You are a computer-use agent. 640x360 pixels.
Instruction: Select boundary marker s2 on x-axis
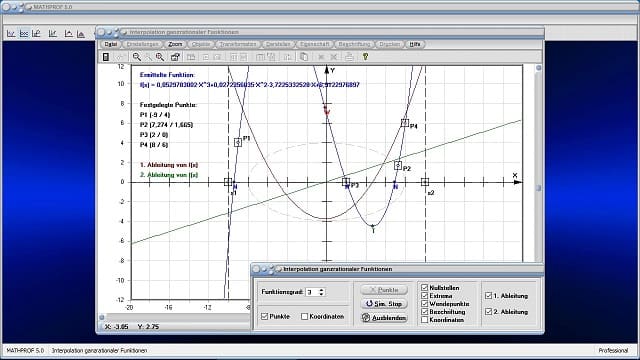(425, 182)
